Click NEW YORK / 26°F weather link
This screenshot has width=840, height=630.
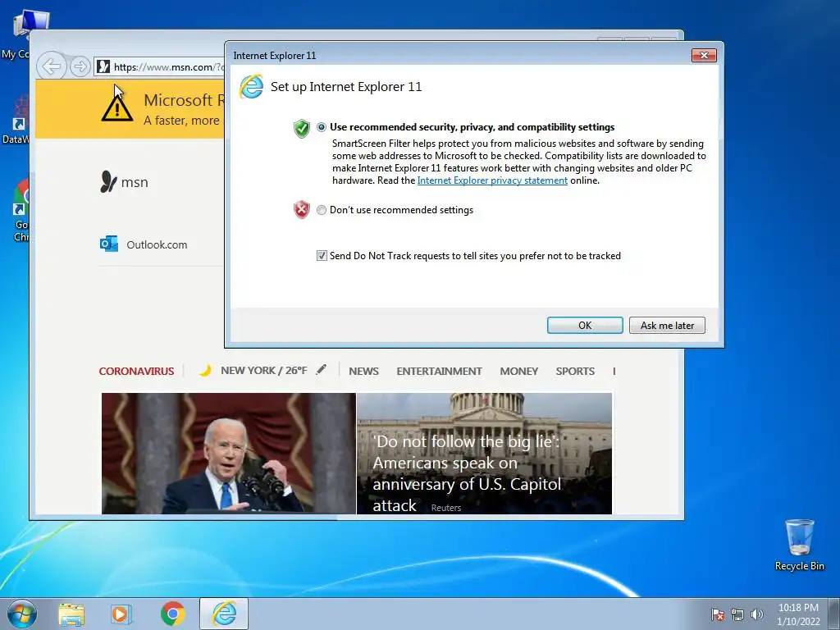tap(264, 370)
